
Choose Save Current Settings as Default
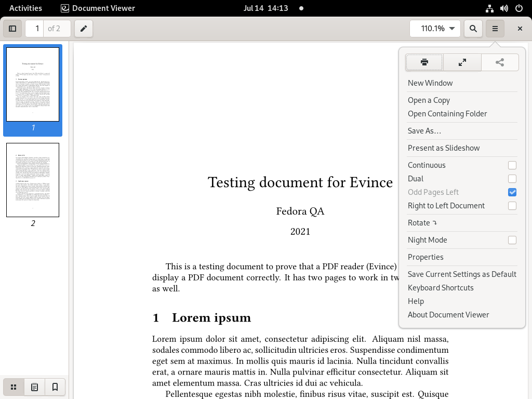[x=462, y=274]
